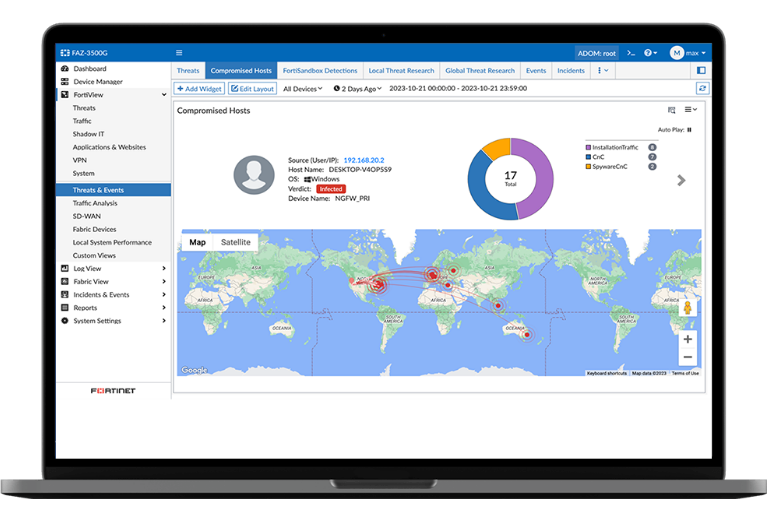Switch to the Incidents tab
Viewport: 778px width, 511px height.
tap(571, 70)
